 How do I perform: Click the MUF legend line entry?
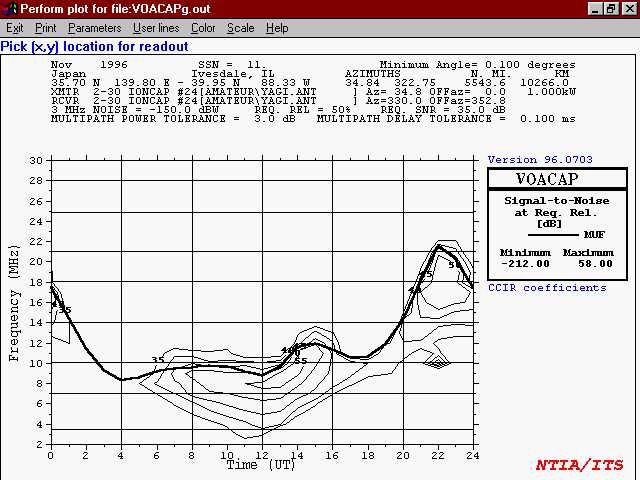(567, 235)
